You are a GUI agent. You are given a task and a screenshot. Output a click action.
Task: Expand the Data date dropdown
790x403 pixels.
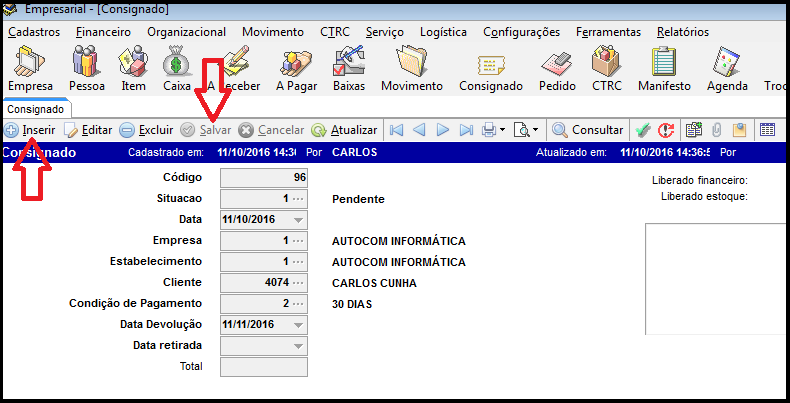tap(298, 219)
